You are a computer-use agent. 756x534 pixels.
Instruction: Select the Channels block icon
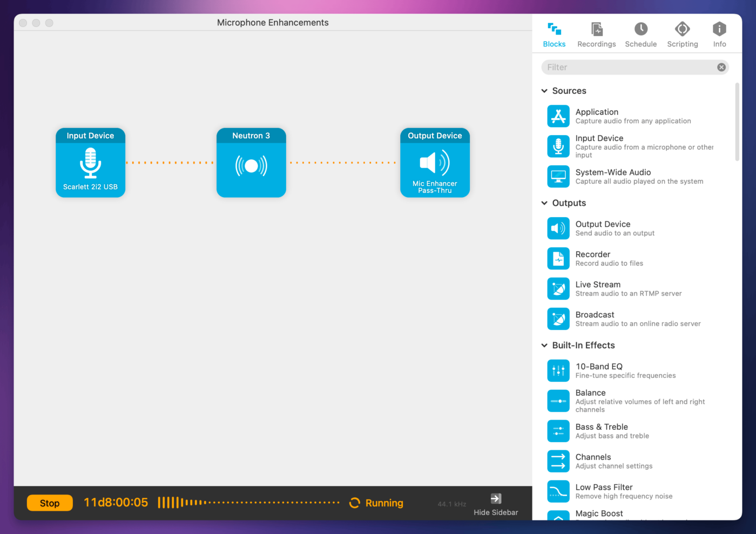coord(558,462)
